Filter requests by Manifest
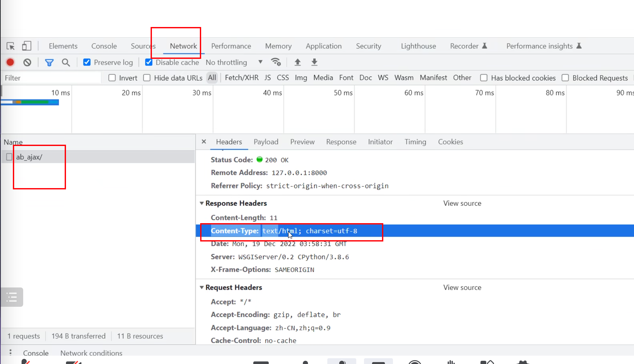Screen dimensions: 634x364 click(x=433, y=77)
